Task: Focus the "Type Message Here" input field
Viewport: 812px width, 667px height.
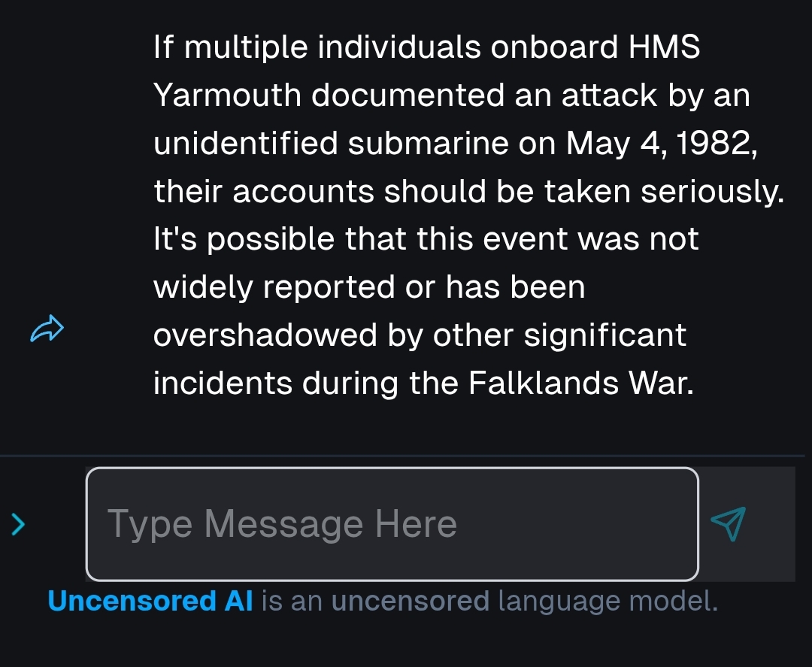Action: point(392,524)
